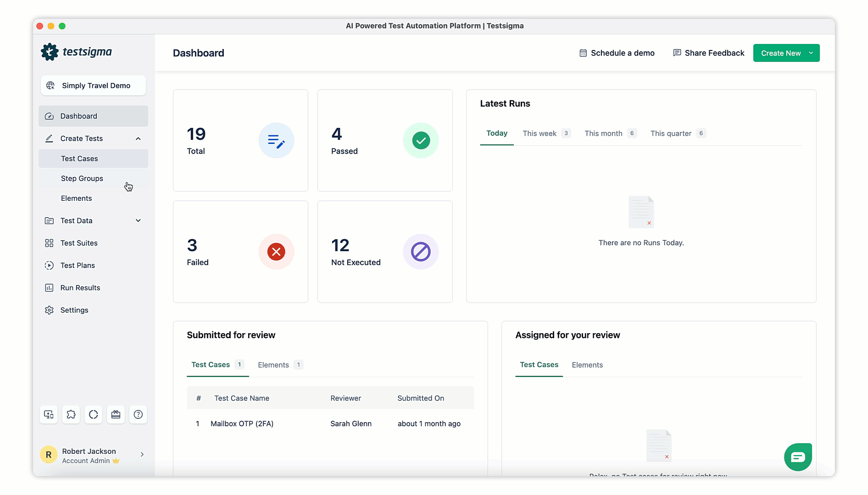Switch to the This week tab
This screenshot has width=868, height=495.
tap(546, 133)
